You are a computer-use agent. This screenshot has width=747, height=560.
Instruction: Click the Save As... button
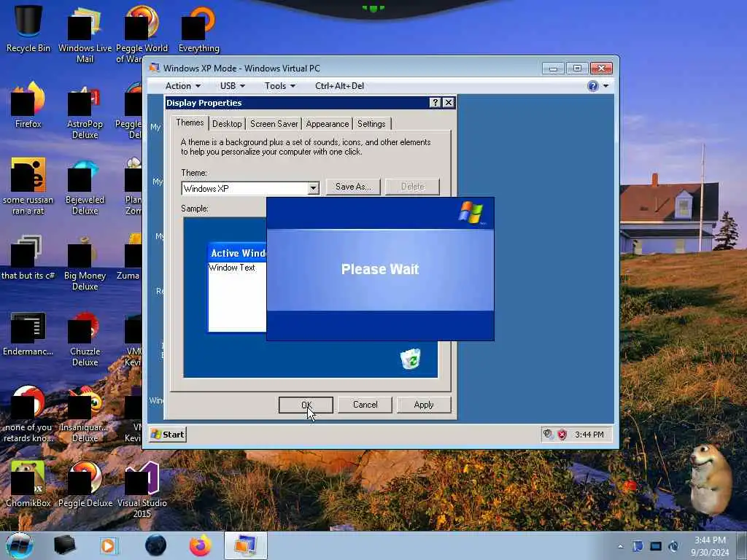click(x=353, y=187)
